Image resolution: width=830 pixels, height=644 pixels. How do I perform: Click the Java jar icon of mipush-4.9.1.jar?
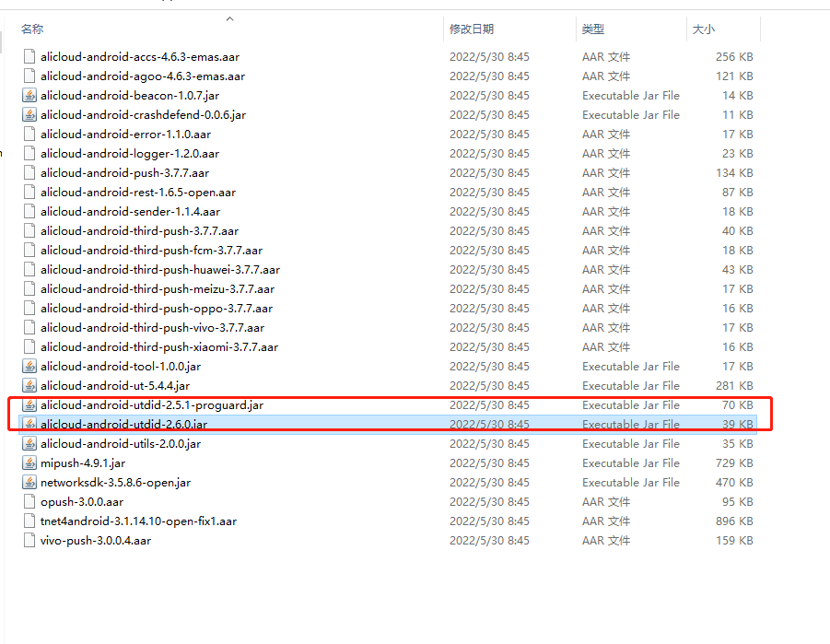[29, 463]
